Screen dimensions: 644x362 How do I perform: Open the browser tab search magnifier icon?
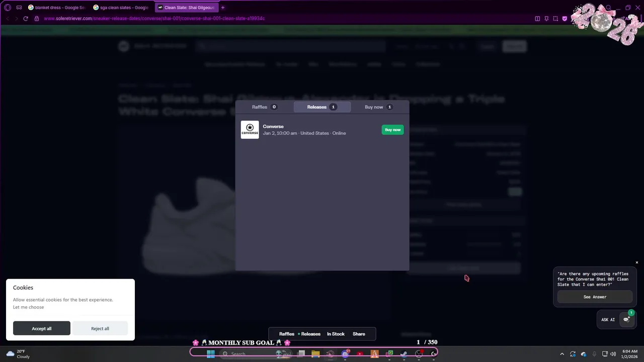tap(608, 8)
